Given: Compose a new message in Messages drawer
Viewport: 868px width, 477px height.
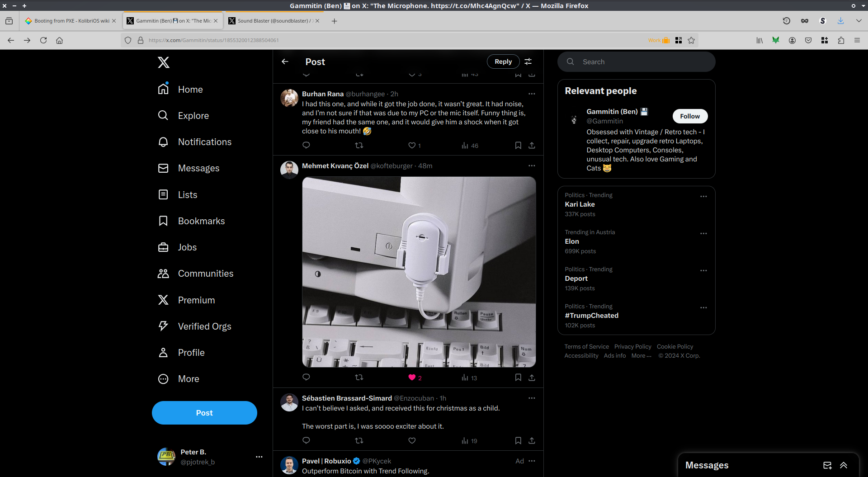Looking at the screenshot, I should 827,465.
